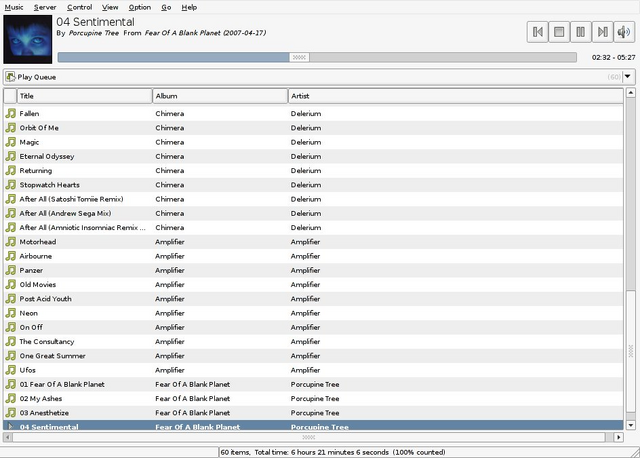Click music note icon beside Orbit Of Me
The height and width of the screenshot is (458, 640).
(11, 128)
